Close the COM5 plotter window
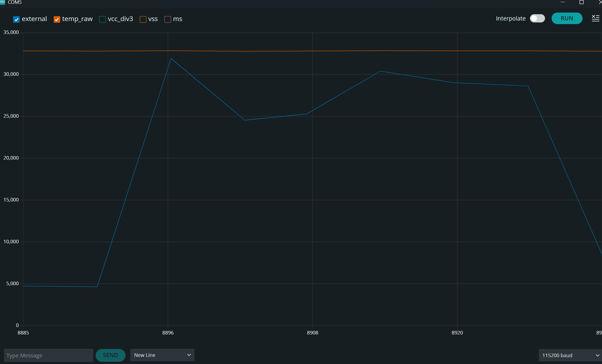 pos(600,2)
